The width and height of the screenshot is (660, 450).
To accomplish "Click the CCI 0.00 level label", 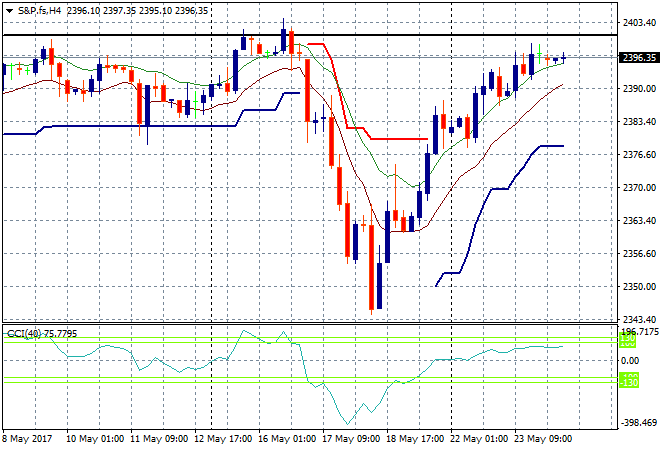I will [630, 361].
